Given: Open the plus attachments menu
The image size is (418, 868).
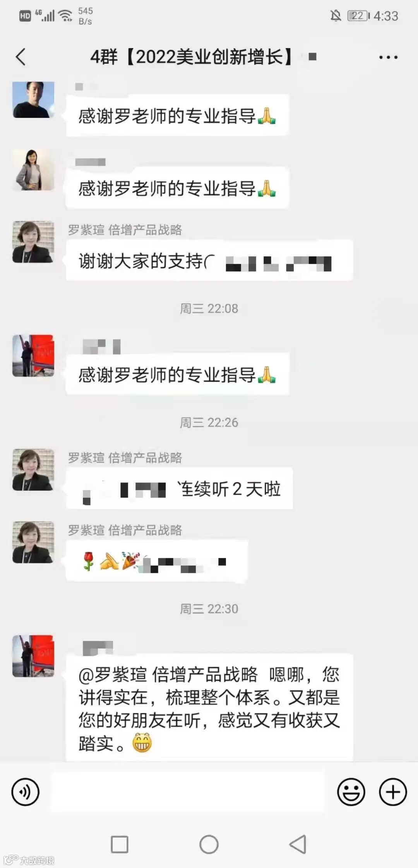Looking at the screenshot, I should pyautogui.click(x=392, y=792).
